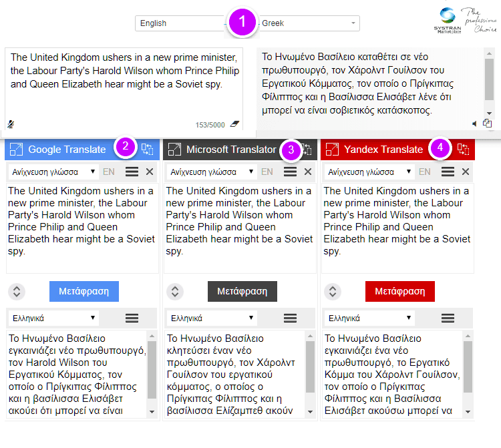
Task: Click down arrow of SYSTRAN output scrollbar
Action: [489, 114]
